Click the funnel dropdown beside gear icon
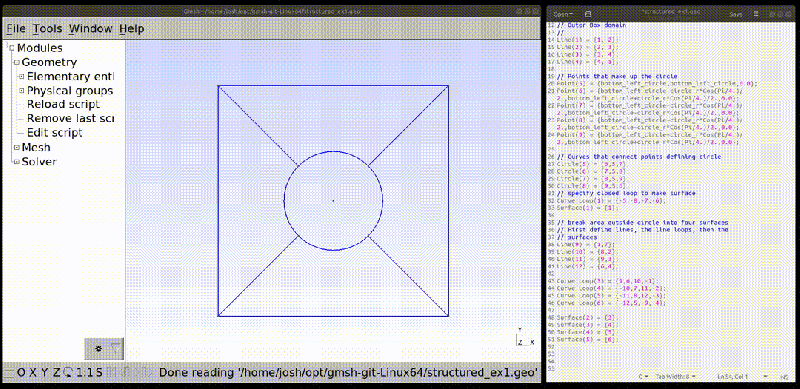Viewport: 800px width, 389px height. point(117,348)
